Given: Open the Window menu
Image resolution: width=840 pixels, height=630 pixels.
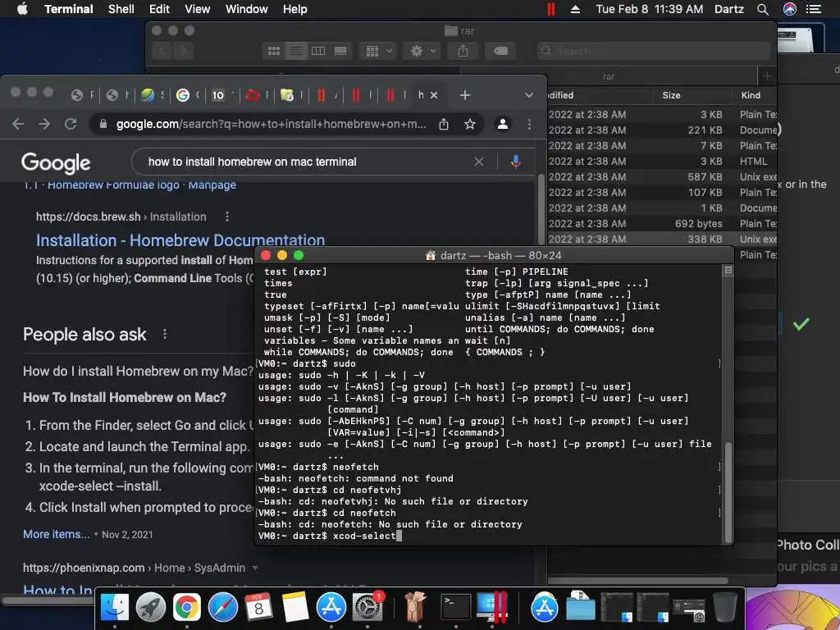Looking at the screenshot, I should 246,9.
